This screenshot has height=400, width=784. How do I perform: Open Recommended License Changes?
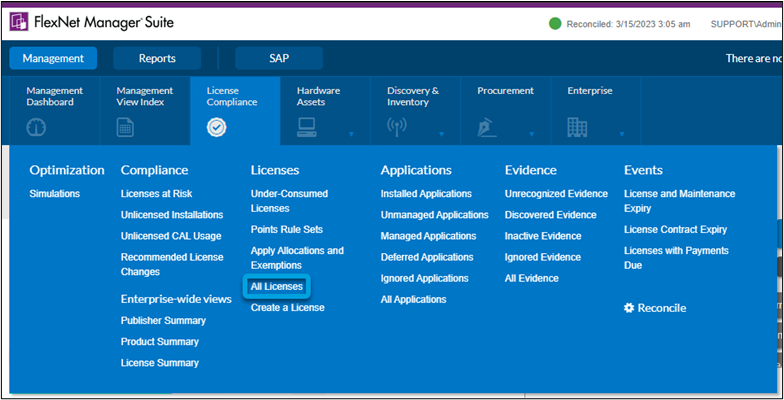(172, 264)
